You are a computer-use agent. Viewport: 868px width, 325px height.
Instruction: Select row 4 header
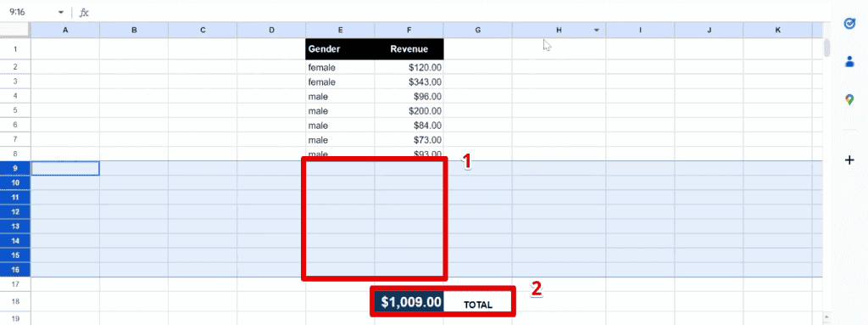pyautogui.click(x=15, y=96)
